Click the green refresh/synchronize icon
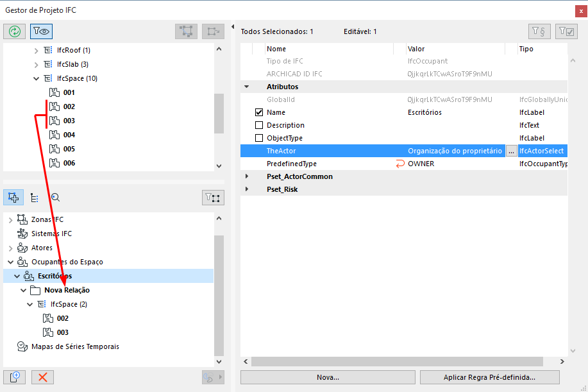This screenshot has height=392, width=588. pos(14,31)
